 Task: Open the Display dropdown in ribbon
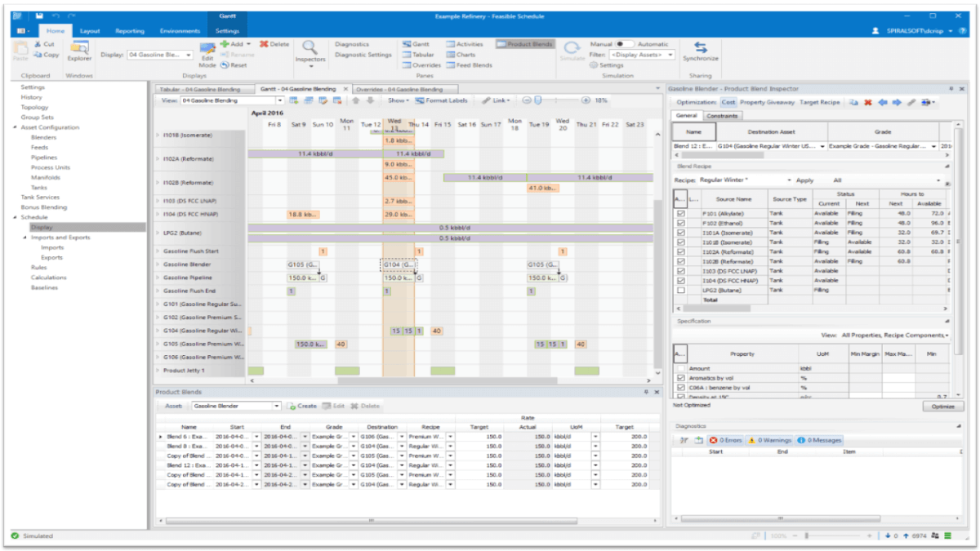click(189, 56)
